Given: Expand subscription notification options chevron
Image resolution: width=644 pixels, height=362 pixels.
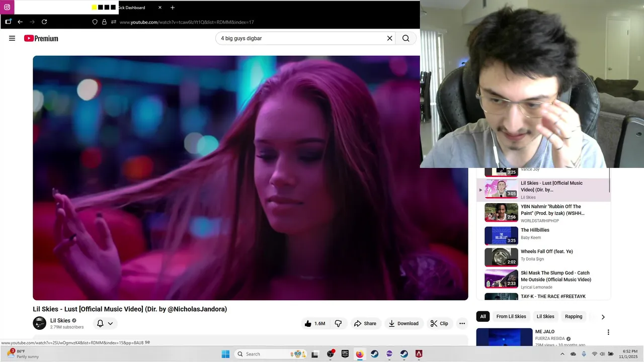Looking at the screenshot, I should 110,323.
